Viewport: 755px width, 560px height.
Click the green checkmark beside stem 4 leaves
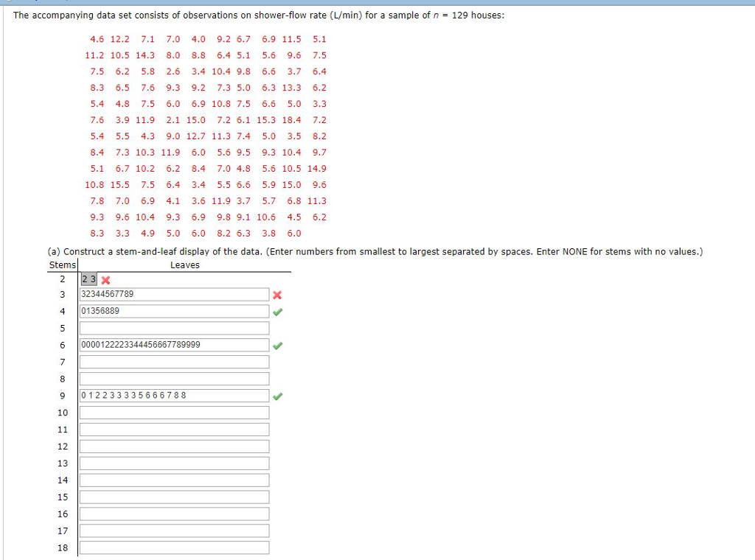[x=278, y=311]
